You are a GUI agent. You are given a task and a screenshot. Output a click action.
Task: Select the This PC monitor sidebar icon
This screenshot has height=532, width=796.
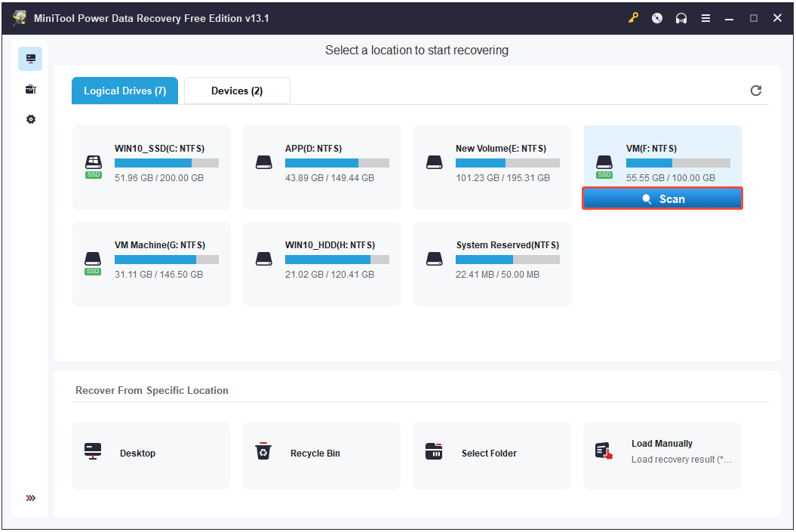(x=30, y=59)
